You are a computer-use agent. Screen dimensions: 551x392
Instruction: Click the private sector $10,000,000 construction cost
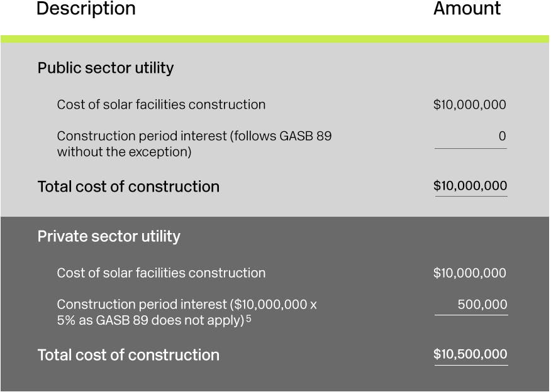[x=469, y=273]
